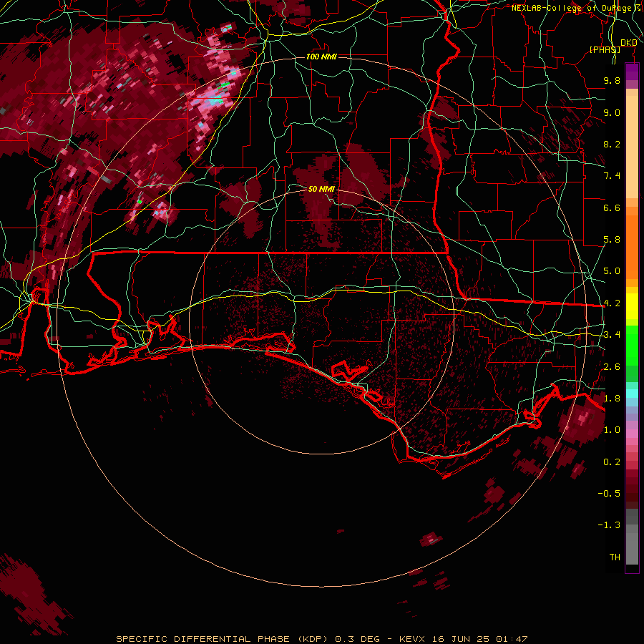The width and height of the screenshot is (644, 644).
Task: Pick the gray band beside the TH label
Action: coord(632,550)
